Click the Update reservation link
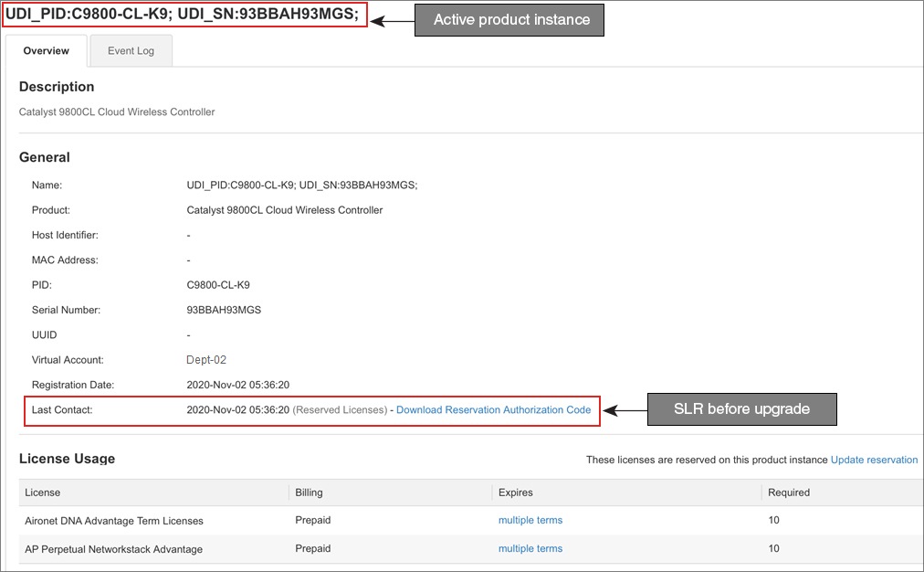The height and width of the screenshot is (572, 924). pos(874,460)
